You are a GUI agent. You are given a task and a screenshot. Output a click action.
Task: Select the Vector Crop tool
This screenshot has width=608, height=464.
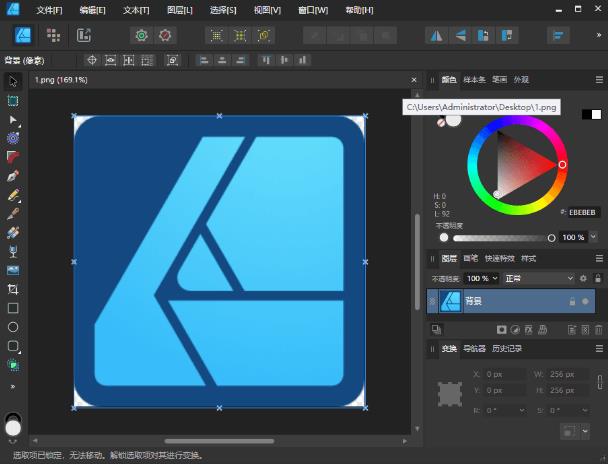click(13, 289)
